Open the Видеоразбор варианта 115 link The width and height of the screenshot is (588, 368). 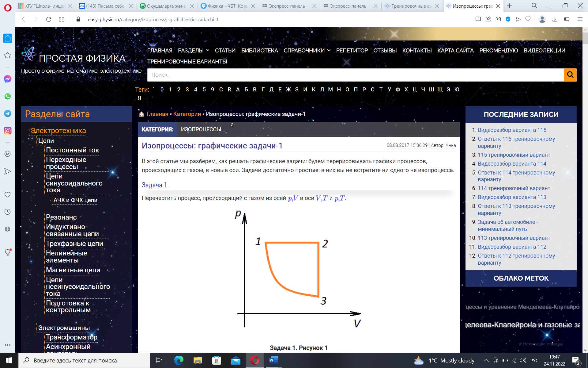[512, 130]
